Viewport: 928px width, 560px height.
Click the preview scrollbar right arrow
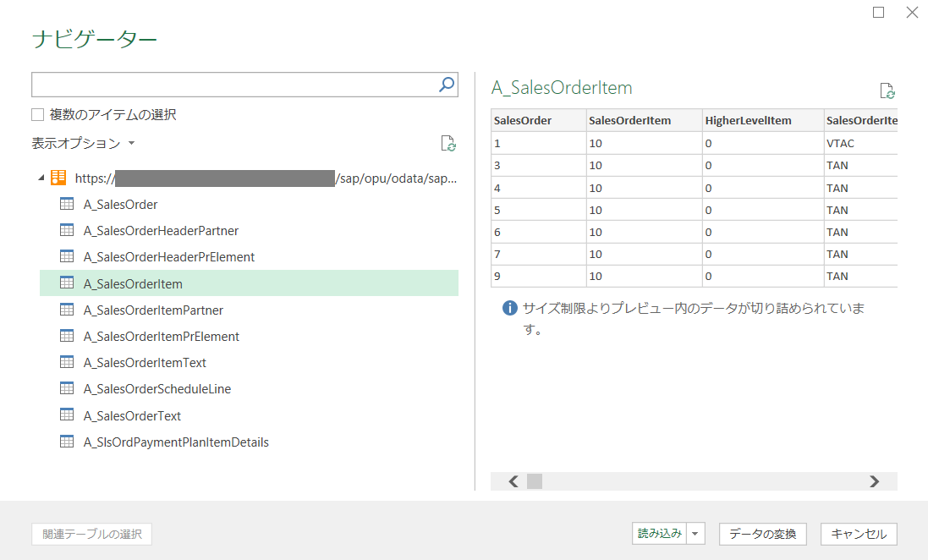(x=874, y=481)
